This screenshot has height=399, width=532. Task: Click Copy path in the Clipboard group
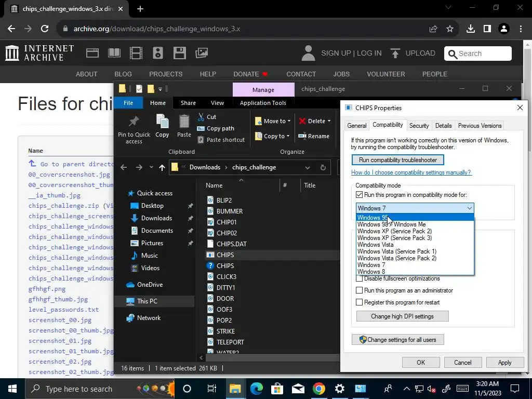click(x=216, y=128)
